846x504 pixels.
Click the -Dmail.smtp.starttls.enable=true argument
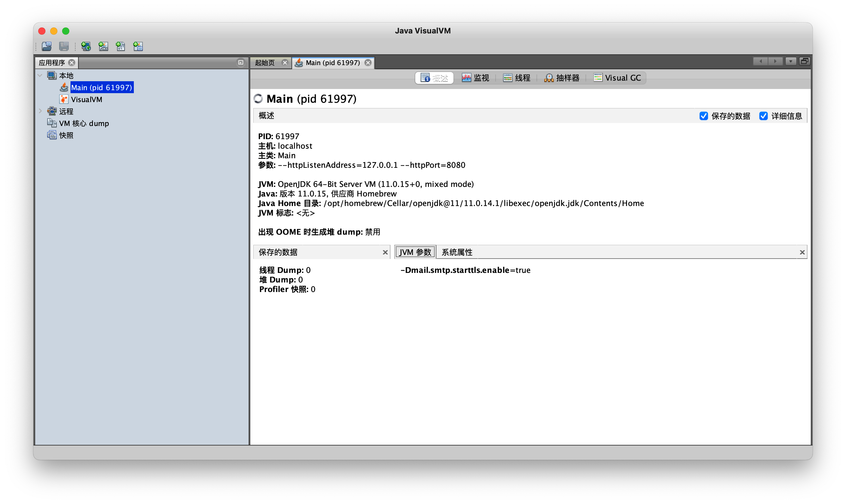(x=465, y=270)
